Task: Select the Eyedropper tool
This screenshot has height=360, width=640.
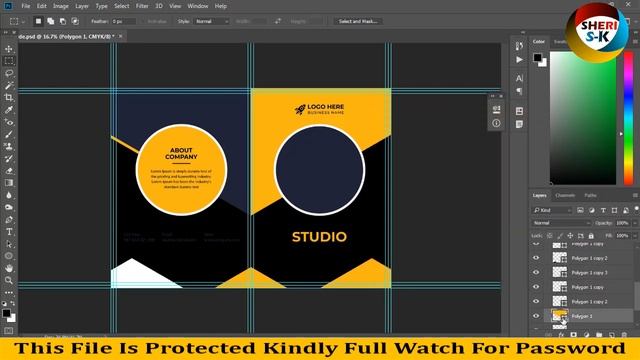Action: (x=9, y=110)
